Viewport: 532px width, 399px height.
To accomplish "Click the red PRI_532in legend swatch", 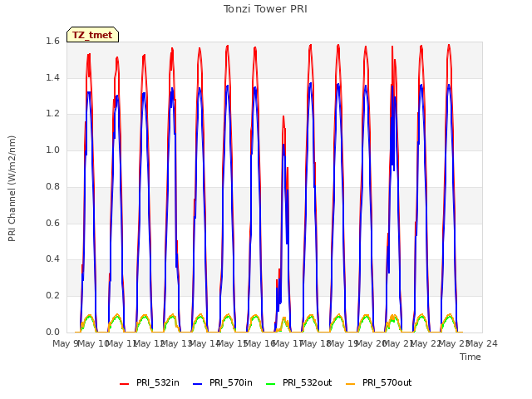I will [124, 384].
